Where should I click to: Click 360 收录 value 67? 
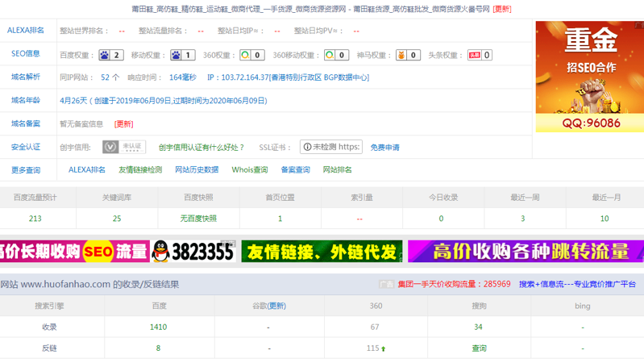(x=375, y=328)
